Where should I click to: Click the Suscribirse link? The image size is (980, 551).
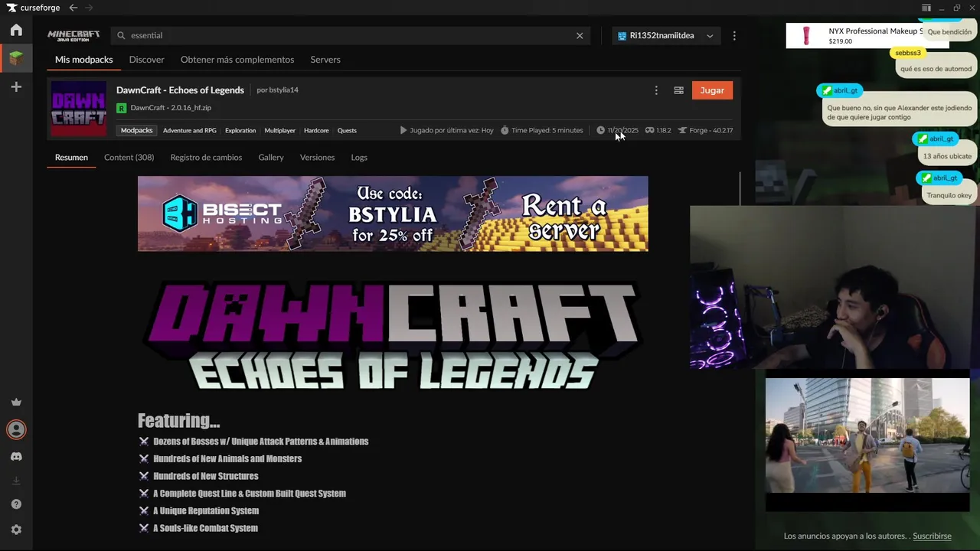coord(932,536)
